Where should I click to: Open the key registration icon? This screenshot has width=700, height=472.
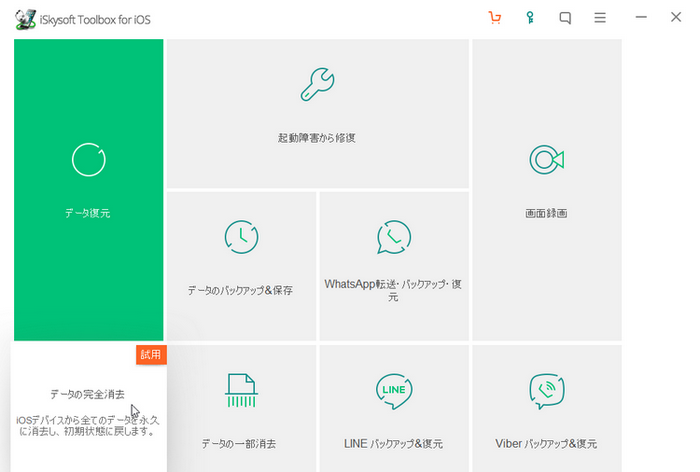coord(530,18)
